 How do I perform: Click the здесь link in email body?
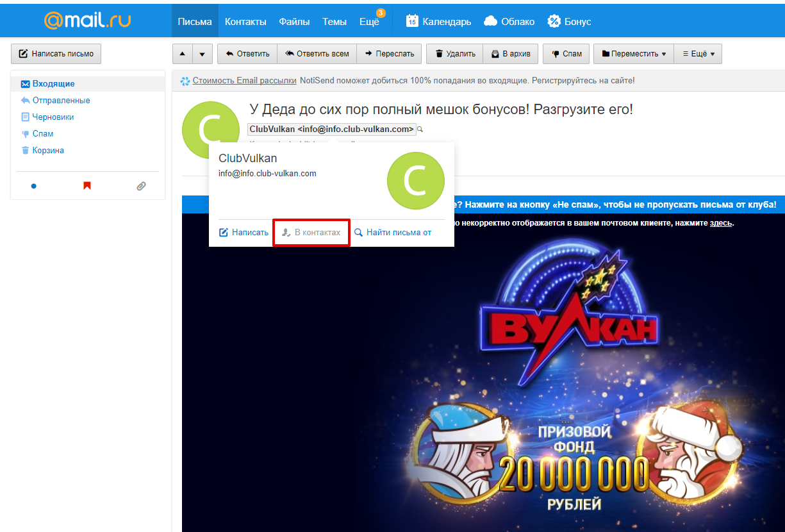coord(720,223)
